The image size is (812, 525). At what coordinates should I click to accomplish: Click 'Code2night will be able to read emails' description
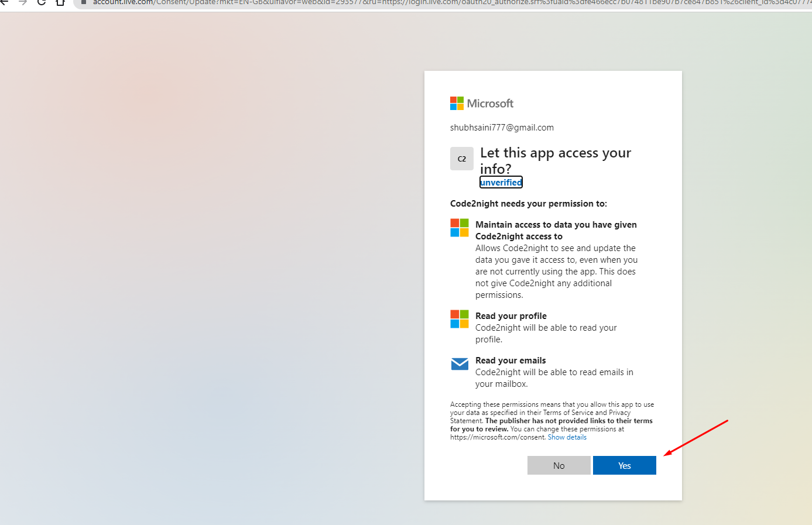[554, 378]
